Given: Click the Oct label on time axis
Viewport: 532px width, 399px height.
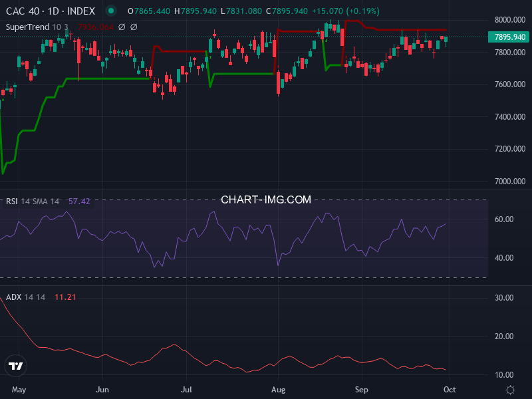Looking at the screenshot, I should (449, 389).
